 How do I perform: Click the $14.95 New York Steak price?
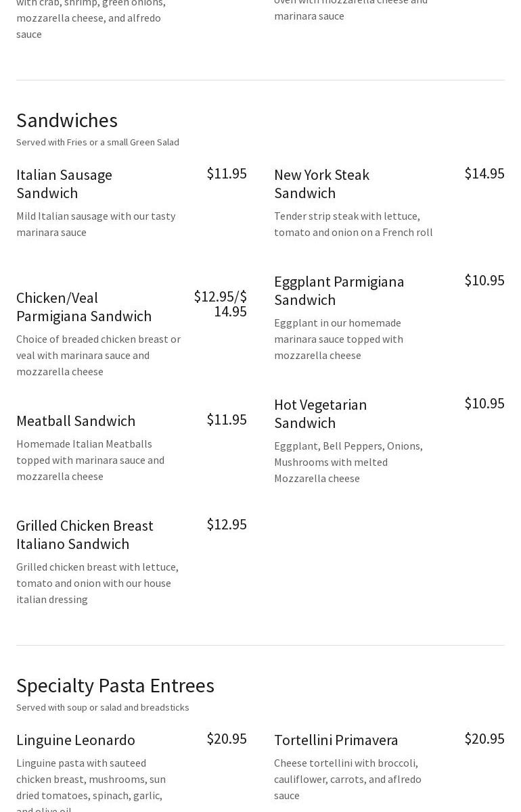pos(484,173)
